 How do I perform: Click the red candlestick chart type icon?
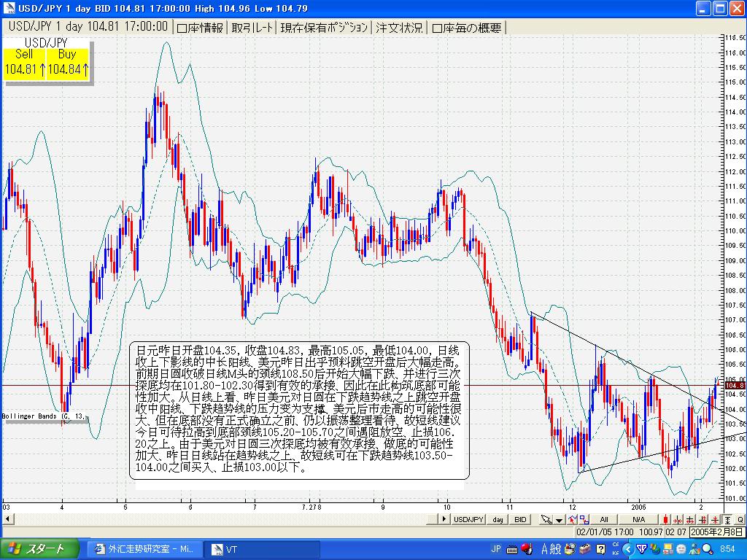(666, 519)
